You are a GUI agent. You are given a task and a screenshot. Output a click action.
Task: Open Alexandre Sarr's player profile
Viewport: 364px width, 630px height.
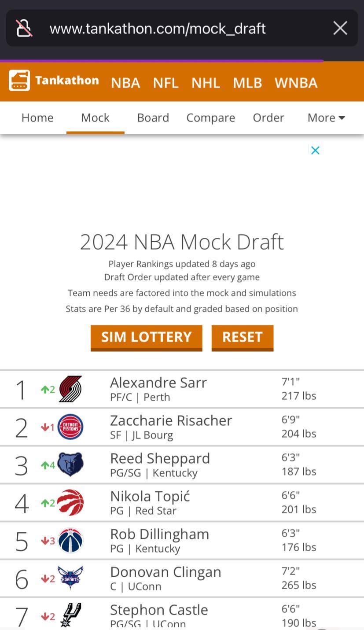(158, 383)
